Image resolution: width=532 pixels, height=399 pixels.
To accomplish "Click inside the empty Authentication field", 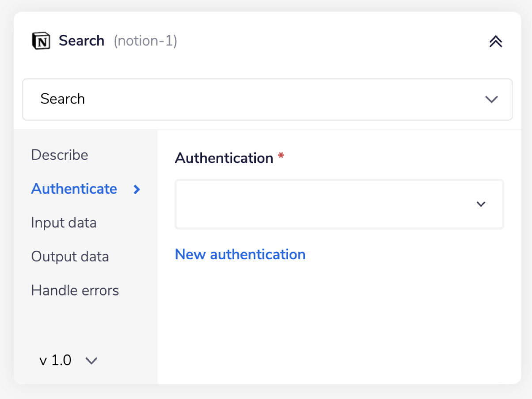I will (x=309, y=204).
